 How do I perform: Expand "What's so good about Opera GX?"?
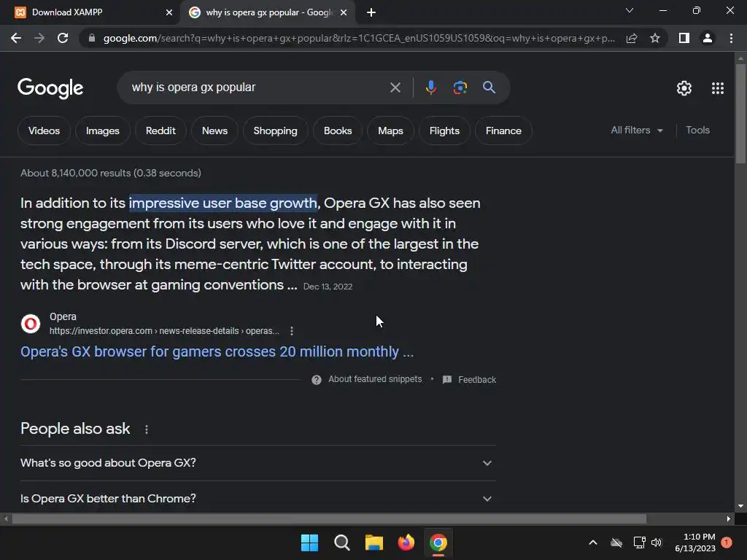point(258,463)
